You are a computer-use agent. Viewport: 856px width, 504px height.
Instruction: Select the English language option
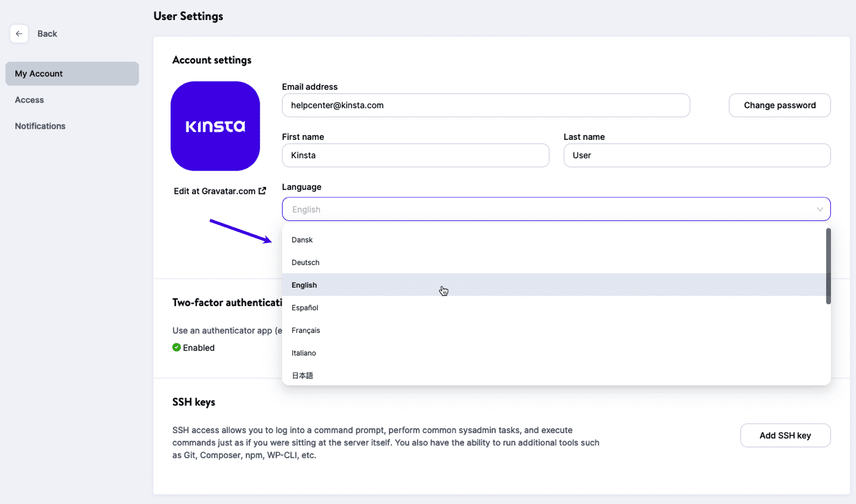tap(304, 285)
